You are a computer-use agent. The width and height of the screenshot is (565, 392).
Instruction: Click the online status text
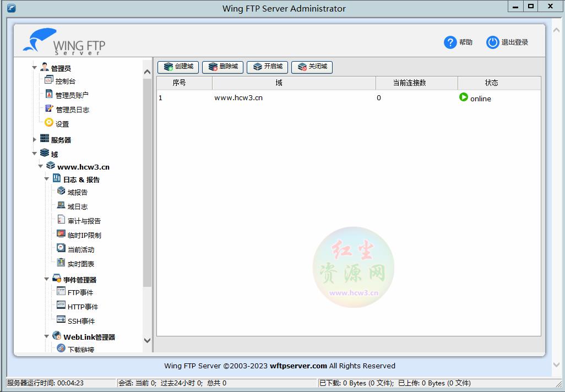pos(480,99)
